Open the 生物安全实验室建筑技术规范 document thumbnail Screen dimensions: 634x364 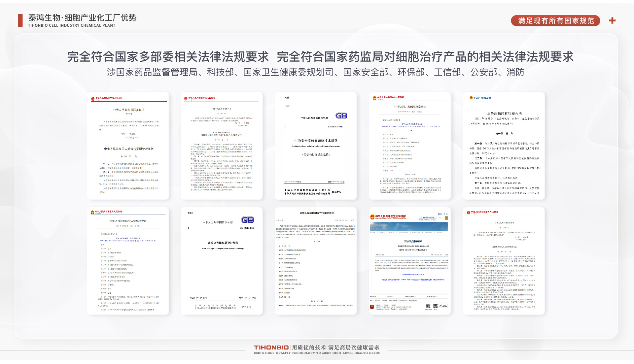(316, 146)
